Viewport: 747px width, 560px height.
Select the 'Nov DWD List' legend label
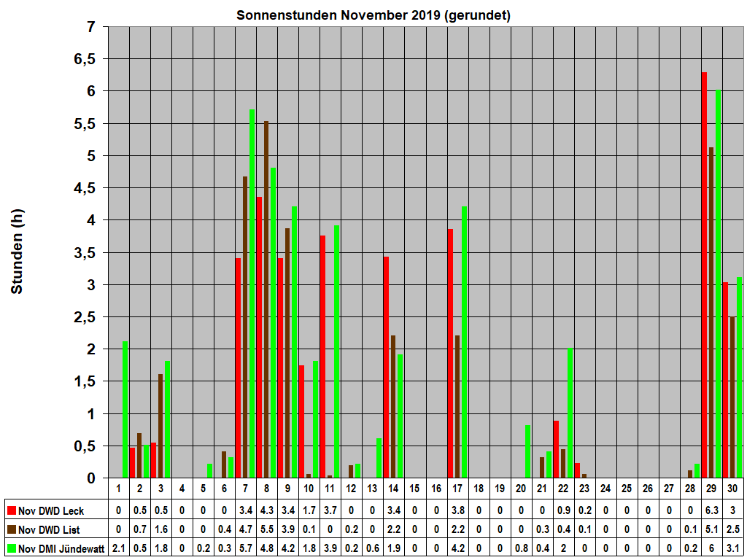pos(49,529)
